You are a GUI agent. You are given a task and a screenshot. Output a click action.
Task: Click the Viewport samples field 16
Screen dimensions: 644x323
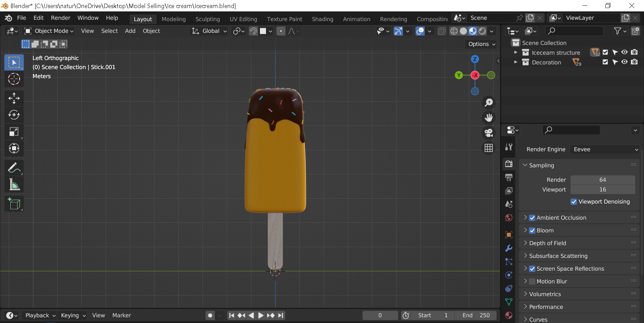pos(603,190)
